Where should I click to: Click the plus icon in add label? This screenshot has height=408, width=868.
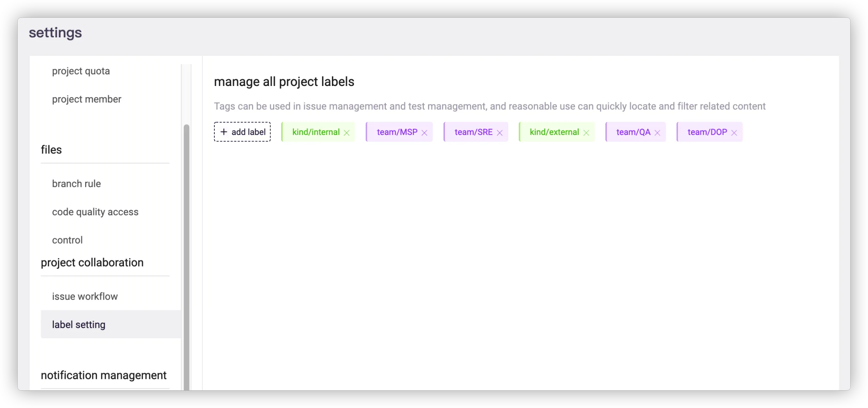pyautogui.click(x=224, y=132)
